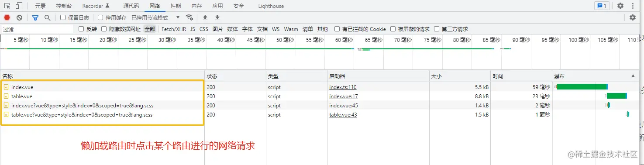Screen dimensions: 644x165
Task: Toggle the device toolbar icon
Action: click(x=19, y=6)
